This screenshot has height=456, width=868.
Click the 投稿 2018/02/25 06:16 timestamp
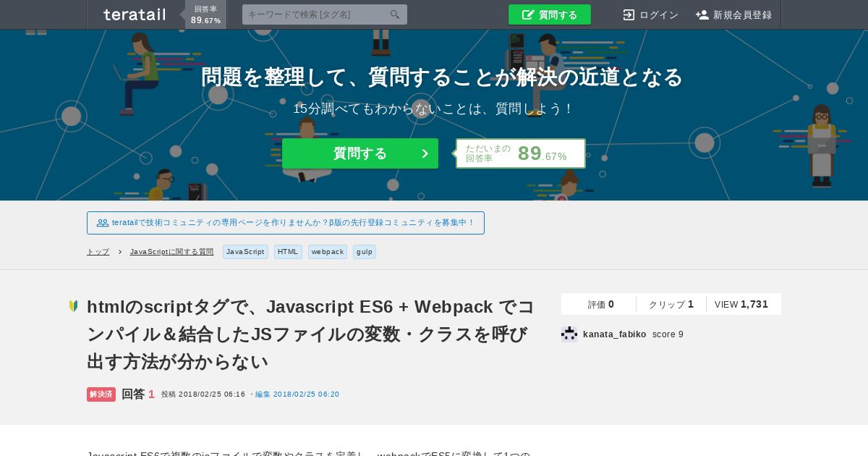click(203, 394)
